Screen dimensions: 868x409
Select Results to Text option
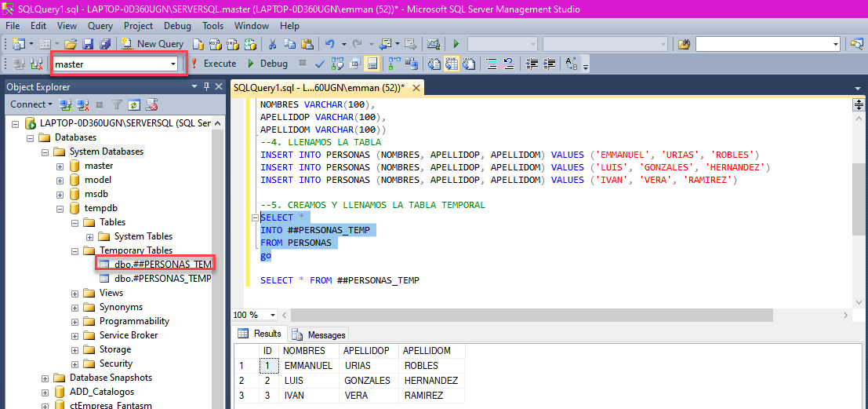[x=434, y=64]
